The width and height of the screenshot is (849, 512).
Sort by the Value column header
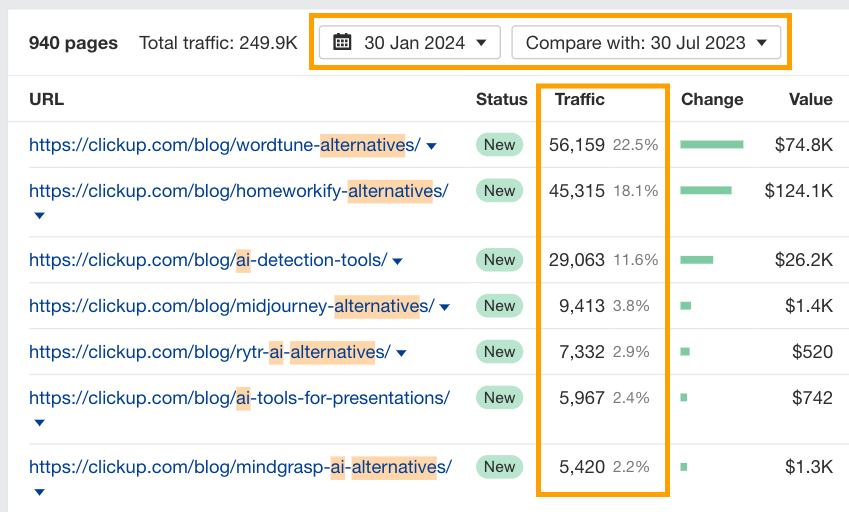coord(811,99)
